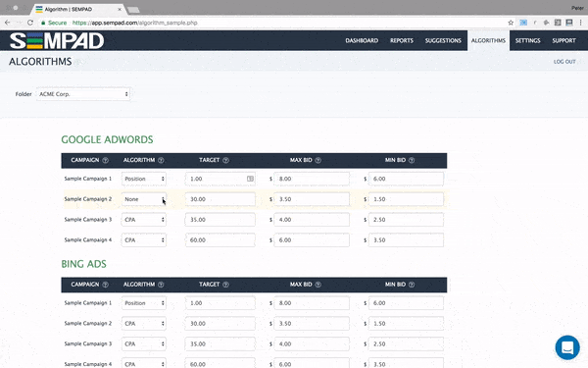
Task: Click AdWords Campaign 4 max bid field 6.00
Action: click(312, 240)
